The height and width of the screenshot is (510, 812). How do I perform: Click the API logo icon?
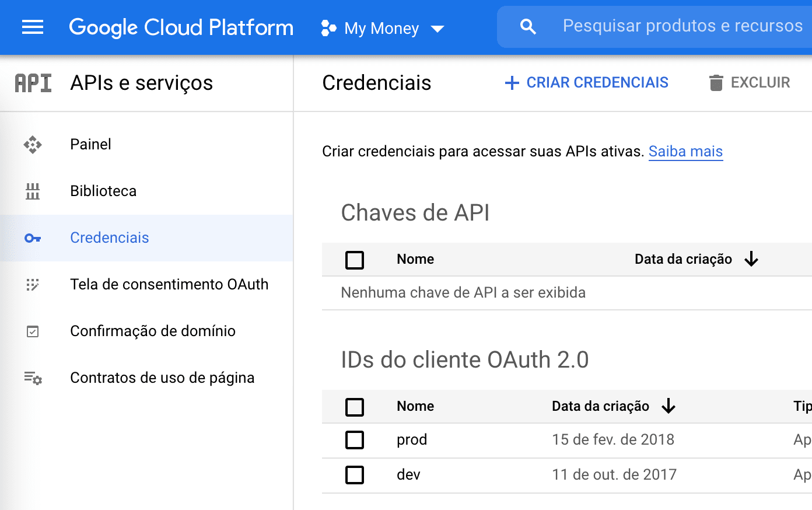pyautogui.click(x=33, y=83)
